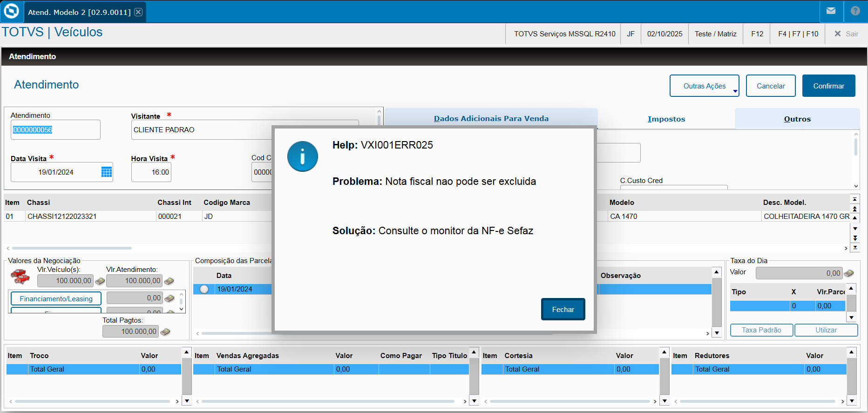Jump to last row of vehicle grid
This screenshot has width=868, height=413.
[855, 247]
